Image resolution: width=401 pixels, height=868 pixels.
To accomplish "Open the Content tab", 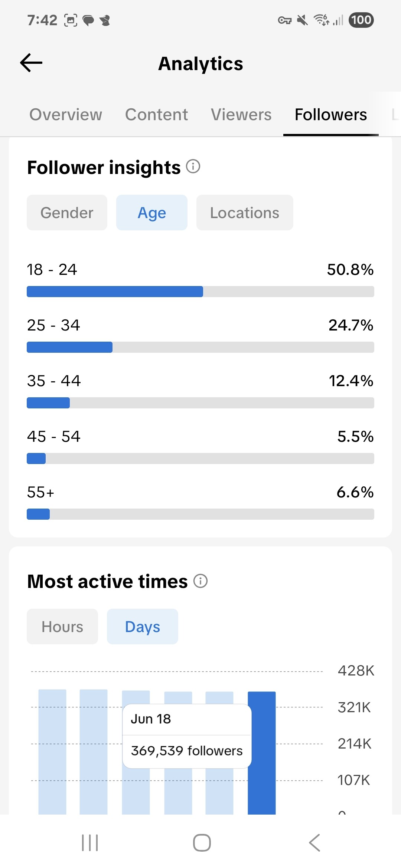I will click(156, 115).
